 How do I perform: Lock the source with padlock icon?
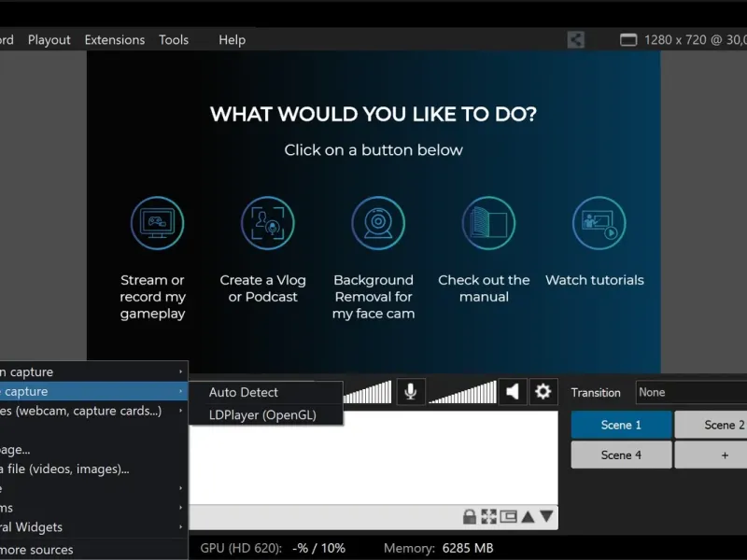coord(470,517)
